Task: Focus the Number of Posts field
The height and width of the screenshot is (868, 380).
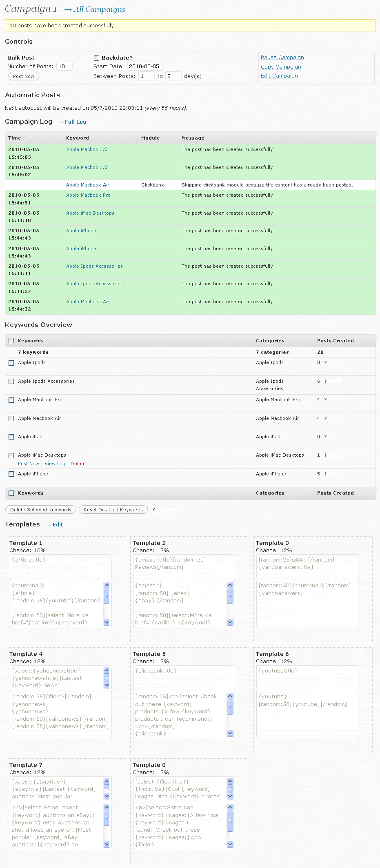Action: [64, 67]
